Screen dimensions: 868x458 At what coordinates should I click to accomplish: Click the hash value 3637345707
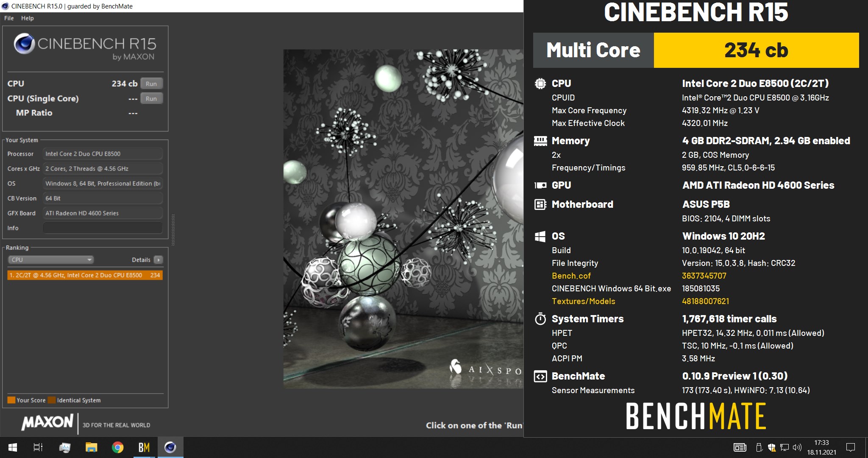(704, 276)
